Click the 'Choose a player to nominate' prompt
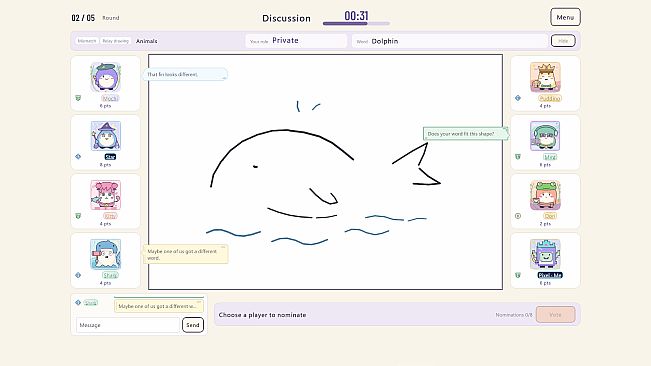Viewport: 651px width, 366px height. pos(262,315)
